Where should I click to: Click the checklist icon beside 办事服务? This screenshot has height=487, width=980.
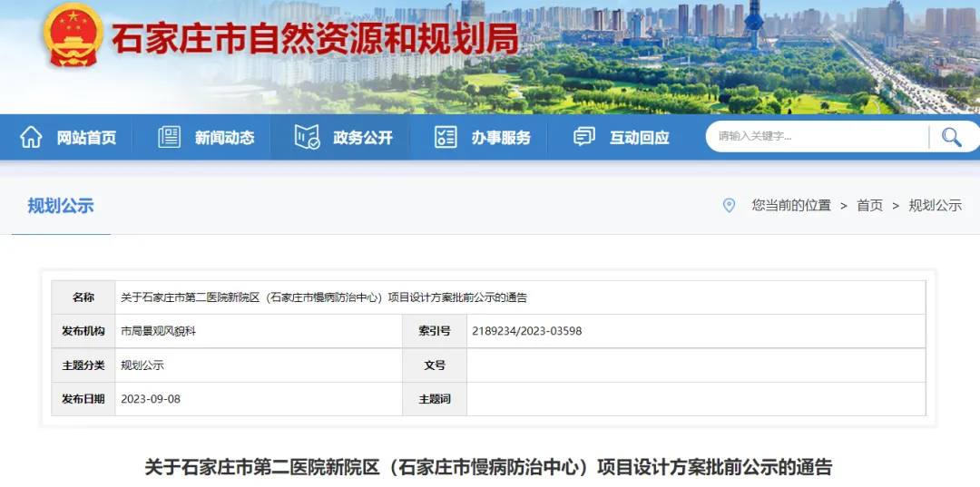(x=446, y=137)
